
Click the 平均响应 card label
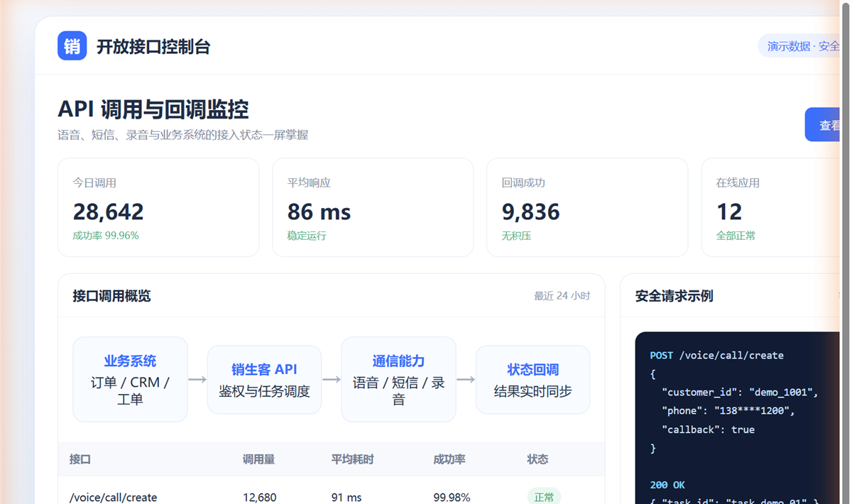(309, 182)
